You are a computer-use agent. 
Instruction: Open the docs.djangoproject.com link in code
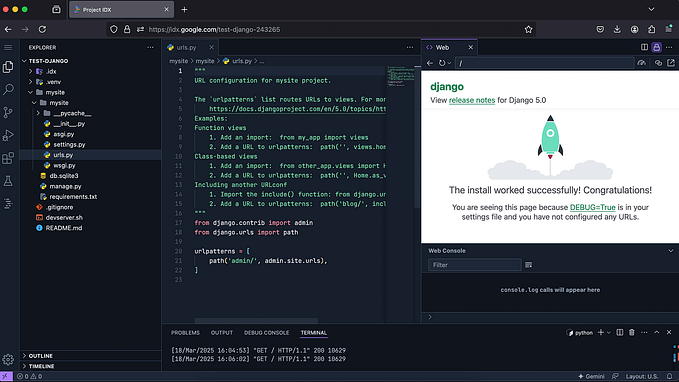297,109
